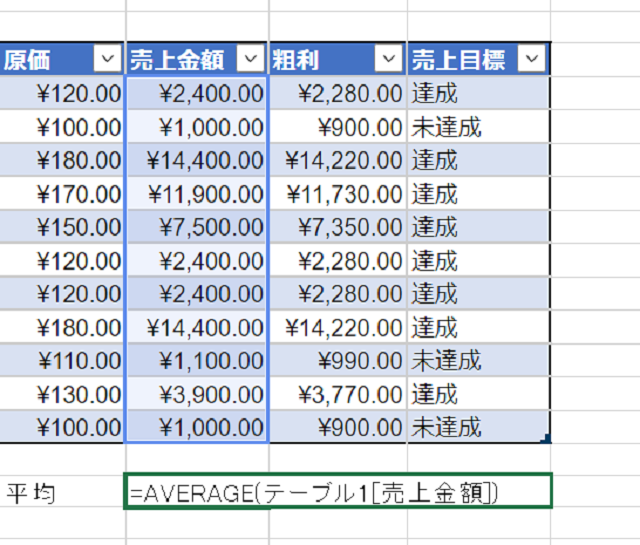Click 未達成 cell beside ¥990.00
The image size is (640, 545).
(x=478, y=361)
